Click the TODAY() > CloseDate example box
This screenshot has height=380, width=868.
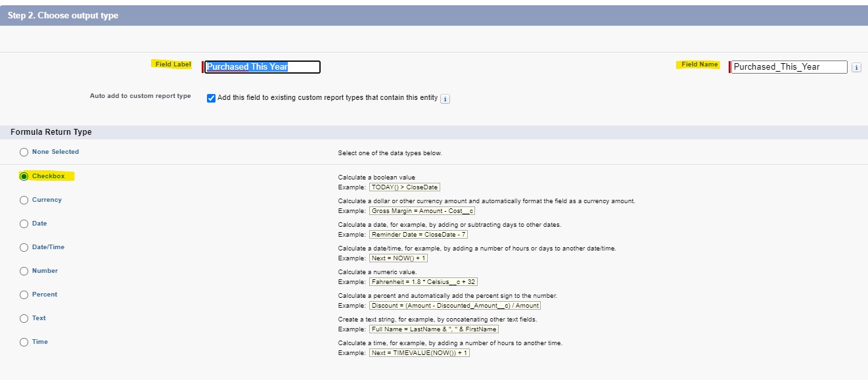point(404,187)
